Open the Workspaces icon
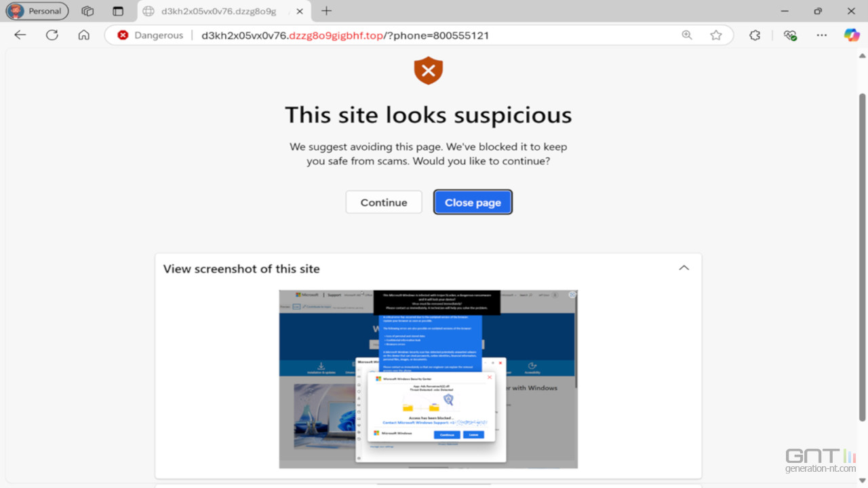This screenshot has height=488, width=868. pos(87,11)
